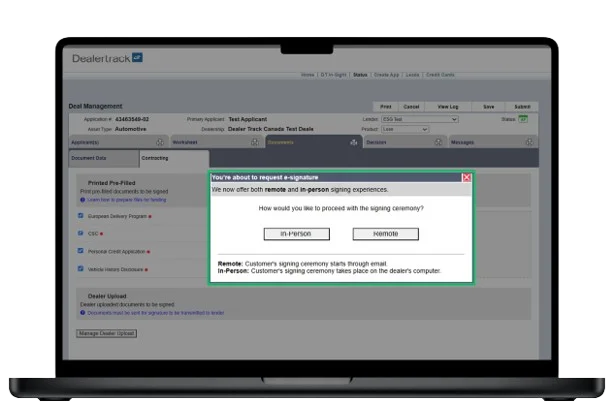Open Create App in top navigation
The width and height of the screenshot is (615, 405).
(x=387, y=75)
